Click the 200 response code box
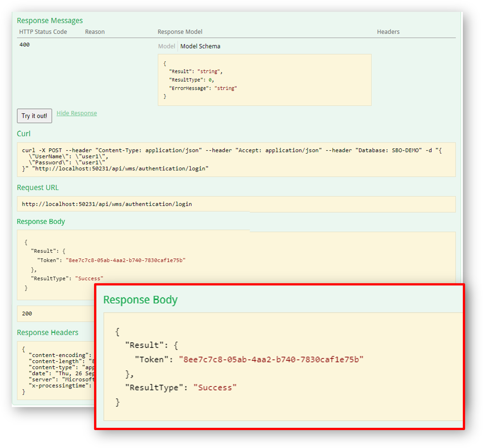Screen dimensions: 483x448 click(x=54, y=314)
